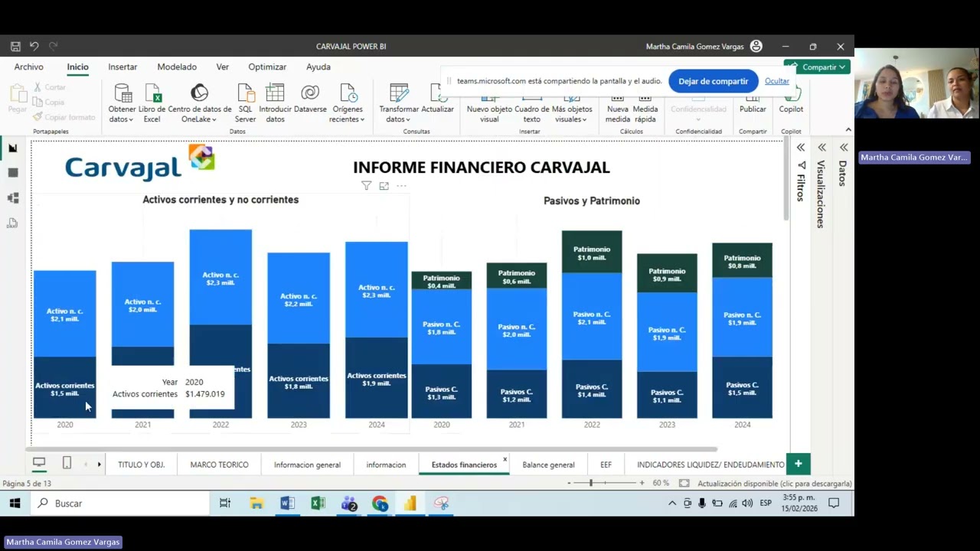Go to MARCO TEORICO page

(x=219, y=465)
